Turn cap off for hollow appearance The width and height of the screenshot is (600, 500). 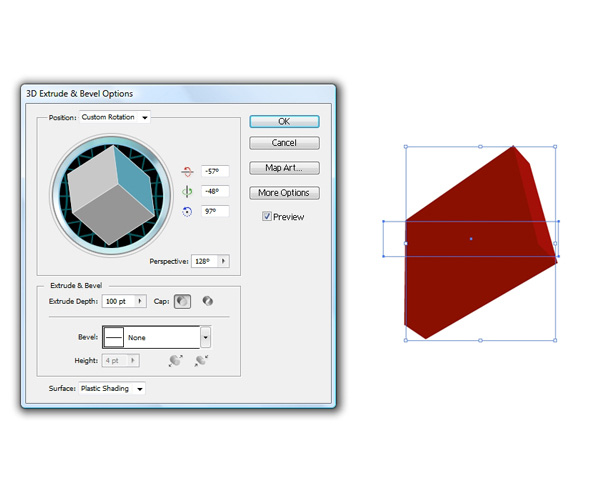tap(207, 301)
